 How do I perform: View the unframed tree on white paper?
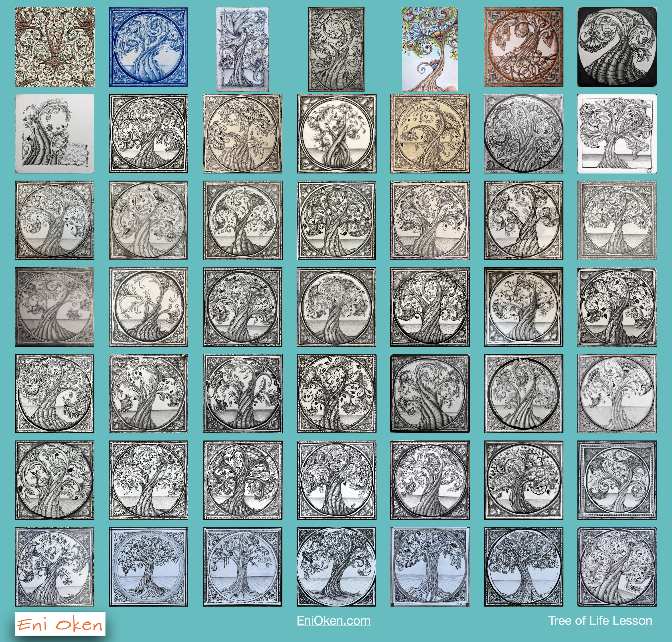(617, 134)
